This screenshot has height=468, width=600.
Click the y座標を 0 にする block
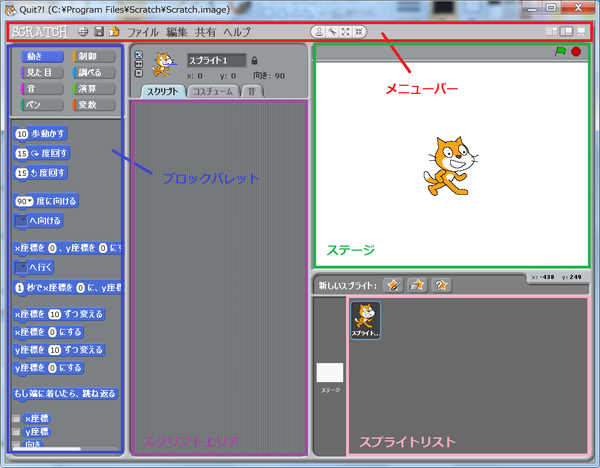48,368
